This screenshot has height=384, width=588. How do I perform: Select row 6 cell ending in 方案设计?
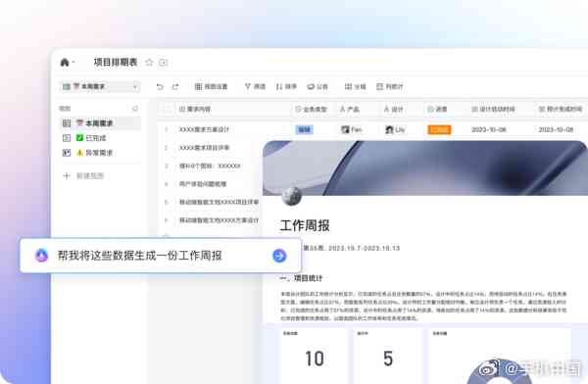click(219, 220)
